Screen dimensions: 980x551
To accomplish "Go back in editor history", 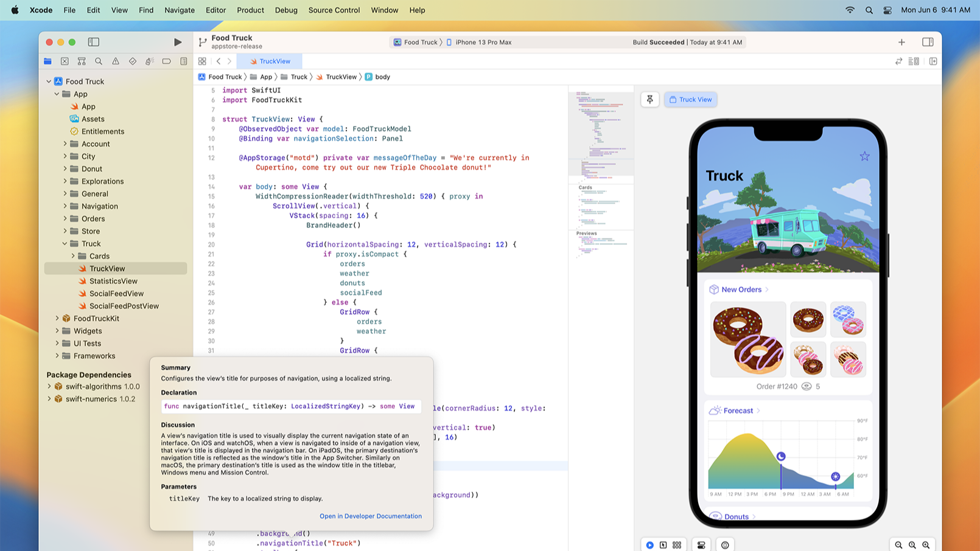I will 219,61.
